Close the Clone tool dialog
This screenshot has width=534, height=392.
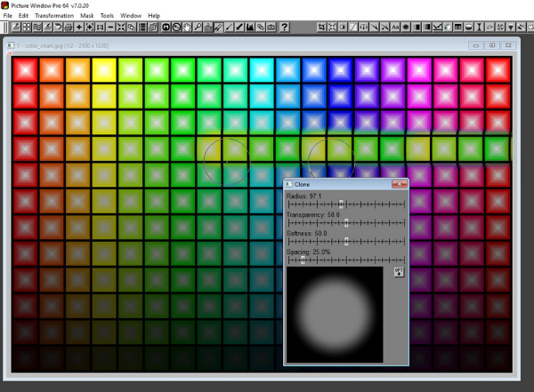pyautogui.click(x=399, y=183)
